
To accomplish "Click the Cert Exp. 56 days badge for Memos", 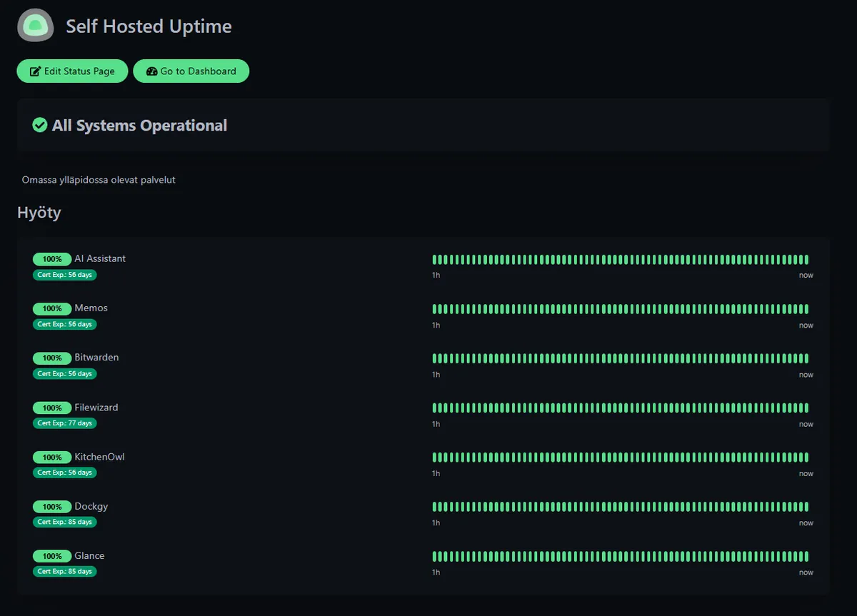I will click(64, 324).
